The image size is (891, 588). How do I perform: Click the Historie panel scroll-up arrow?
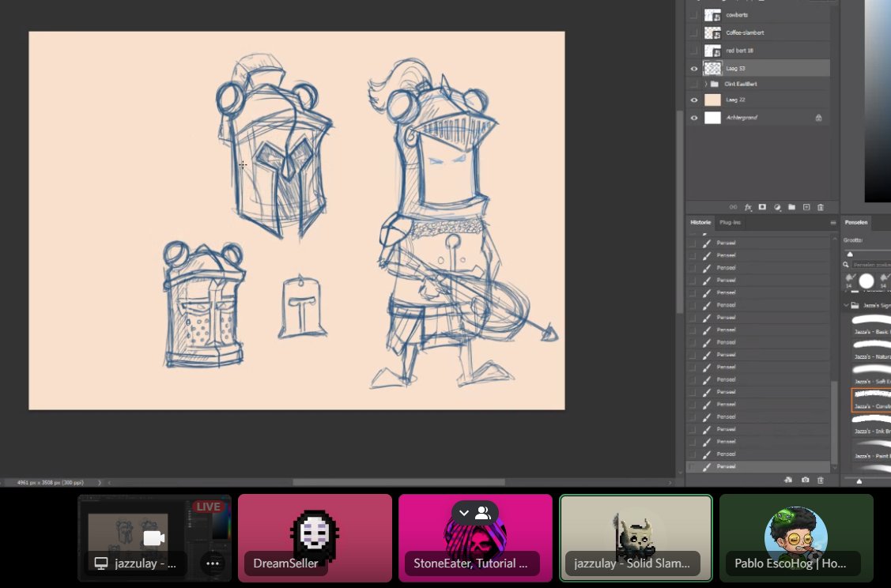(x=834, y=239)
